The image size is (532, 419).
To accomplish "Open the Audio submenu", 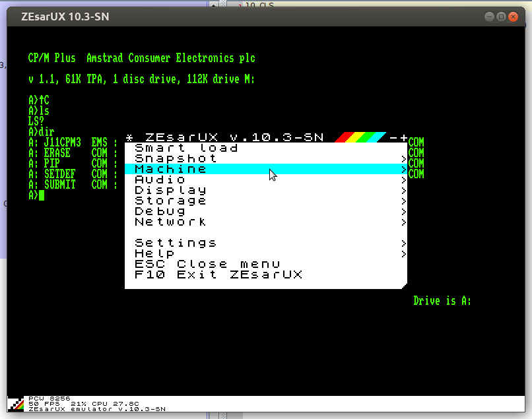I will coord(265,179).
